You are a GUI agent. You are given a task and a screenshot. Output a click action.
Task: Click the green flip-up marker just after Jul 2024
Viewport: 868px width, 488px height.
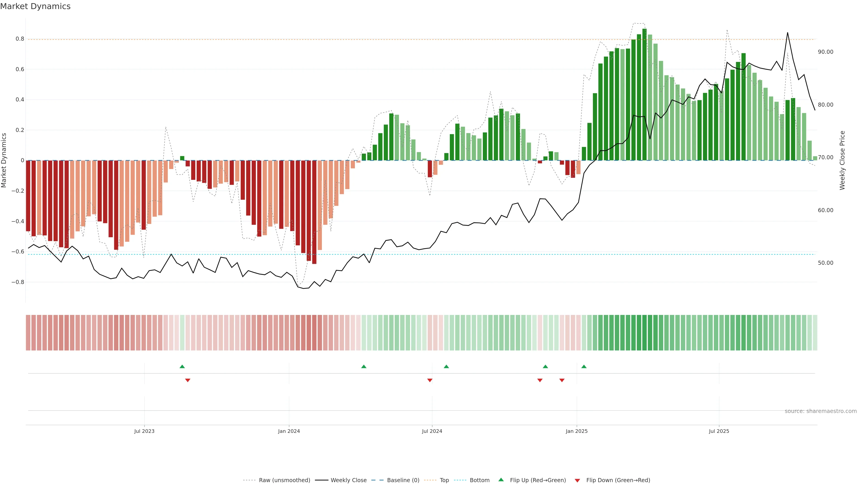(x=446, y=366)
